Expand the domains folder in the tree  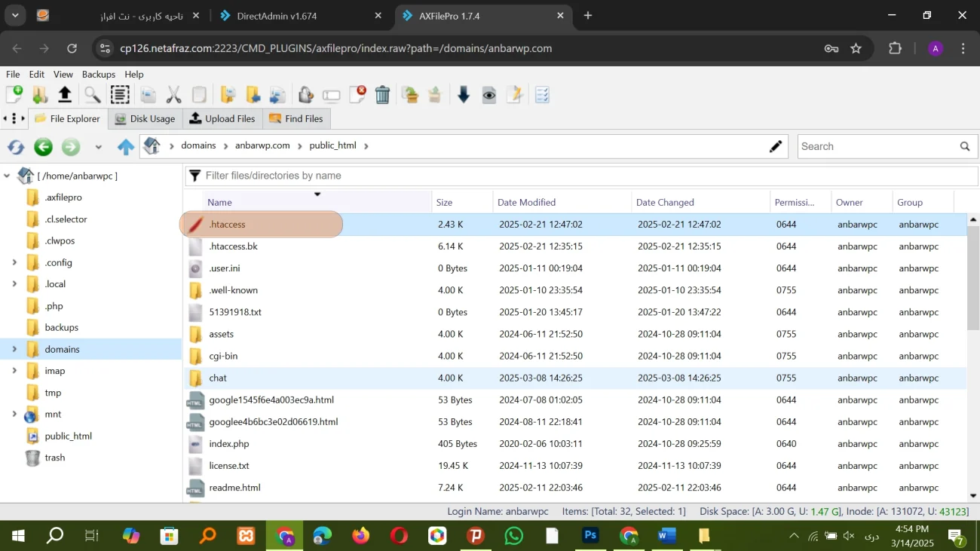pos(15,349)
